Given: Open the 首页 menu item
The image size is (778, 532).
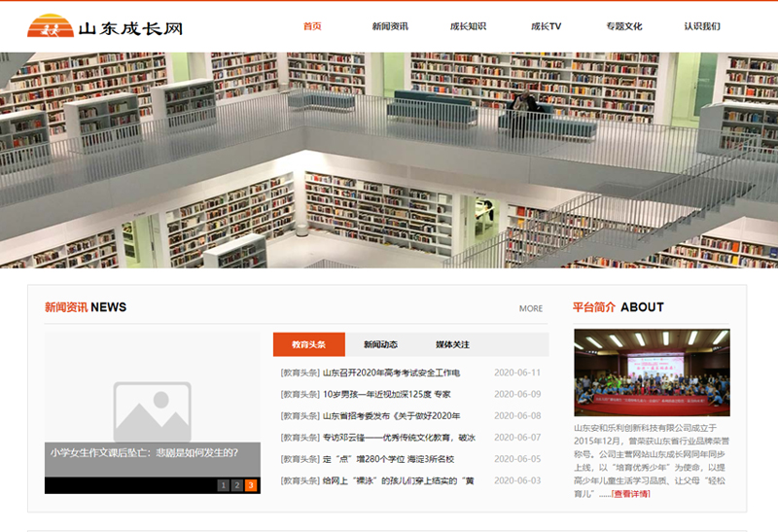Looking at the screenshot, I should (x=312, y=26).
